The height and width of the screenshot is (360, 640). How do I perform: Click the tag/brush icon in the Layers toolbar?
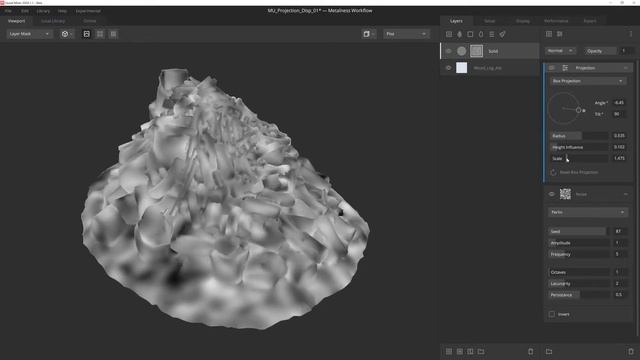coord(502,34)
